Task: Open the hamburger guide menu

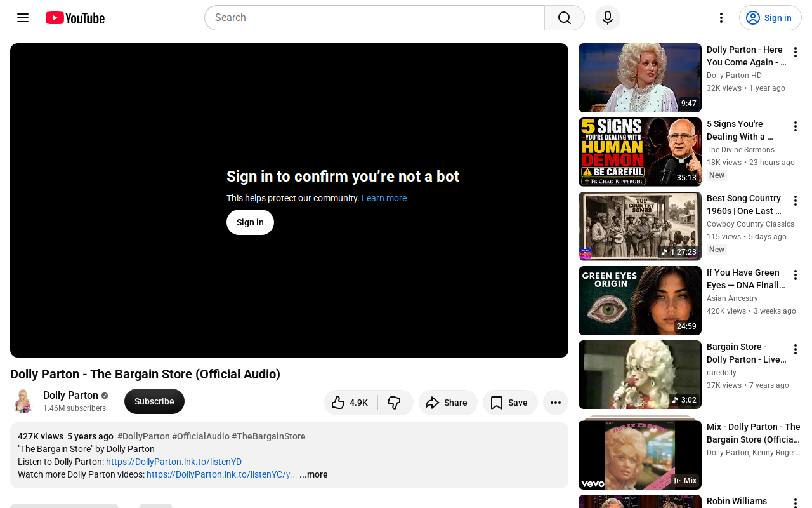Action: [x=23, y=18]
